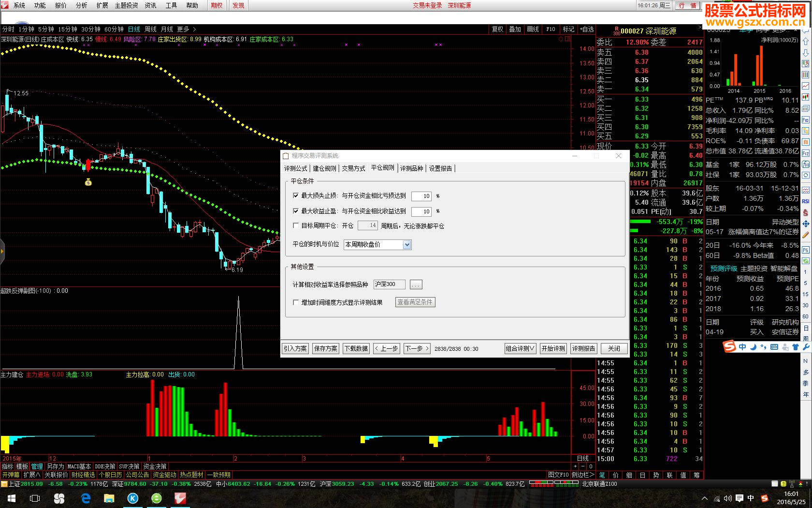The width and height of the screenshot is (812, 508).
Task: Click 最大收益止盈 percentage input field
Action: click(x=421, y=211)
